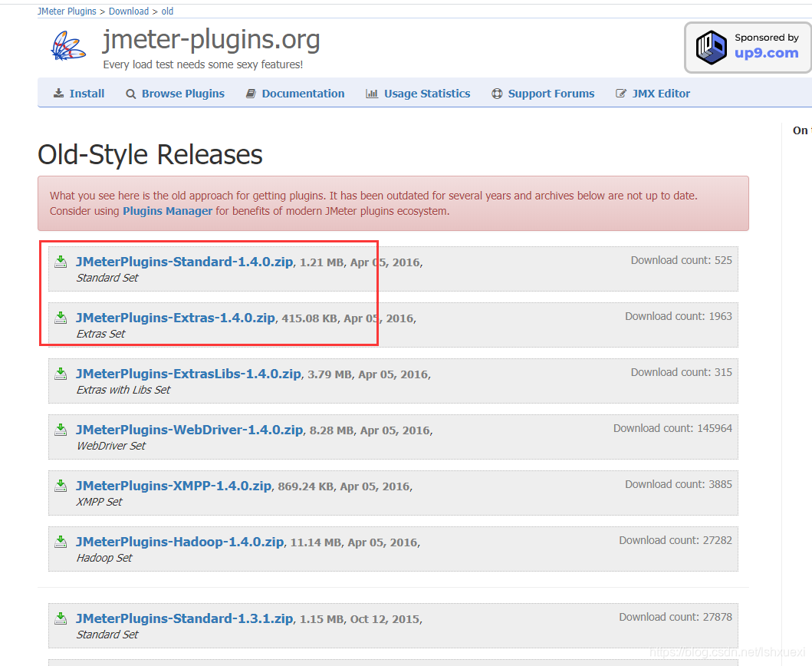The image size is (812, 666).
Task: Click the download icon for JMeterPlugins-XMPP-1.4.0.zip
Action: [61, 485]
